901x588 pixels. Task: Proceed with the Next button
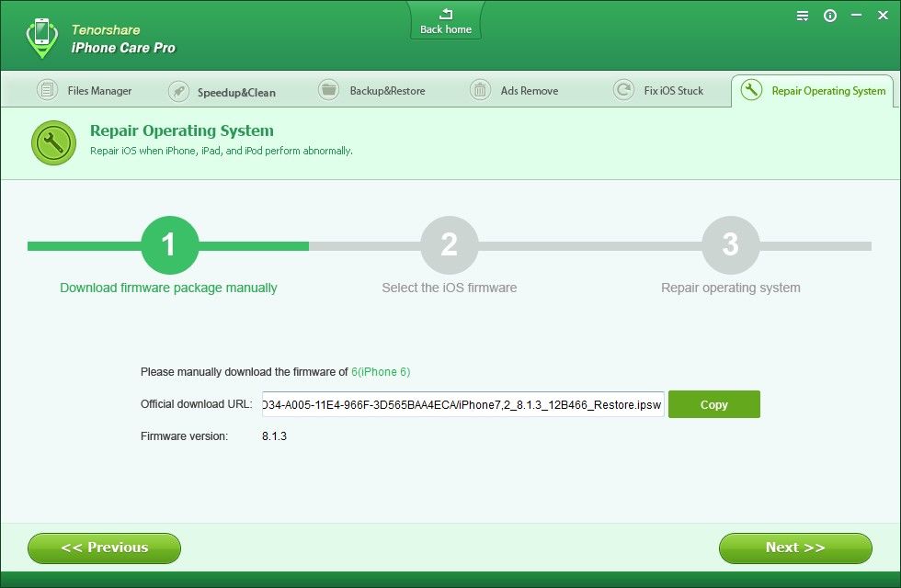795,548
